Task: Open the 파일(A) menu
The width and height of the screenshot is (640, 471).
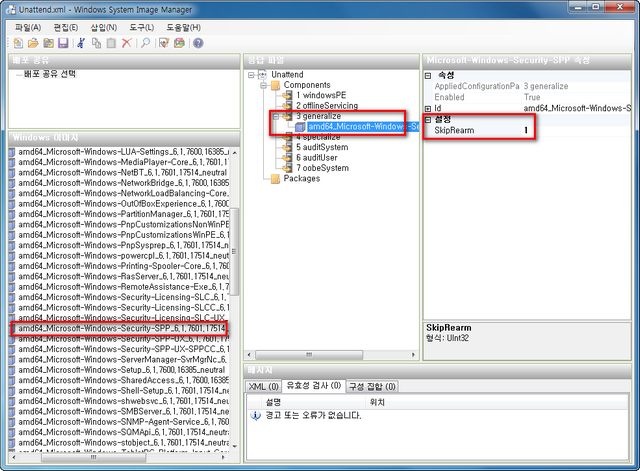Action: pos(28,27)
